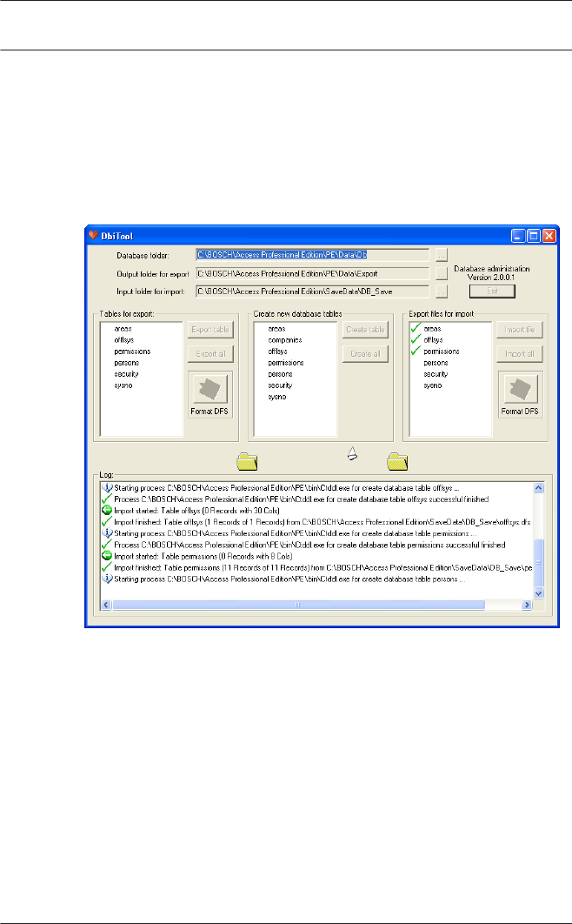Click the Export table button
The height and width of the screenshot is (924, 572).
pos(210,330)
